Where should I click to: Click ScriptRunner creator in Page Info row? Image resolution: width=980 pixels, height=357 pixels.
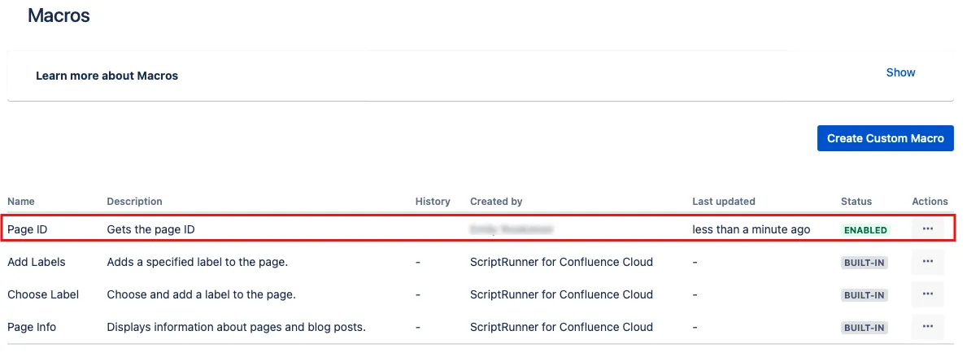click(561, 327)
